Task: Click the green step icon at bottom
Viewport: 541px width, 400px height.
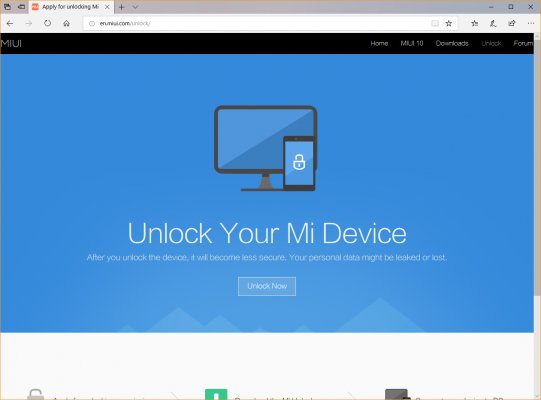Action: tap(216, 394)
